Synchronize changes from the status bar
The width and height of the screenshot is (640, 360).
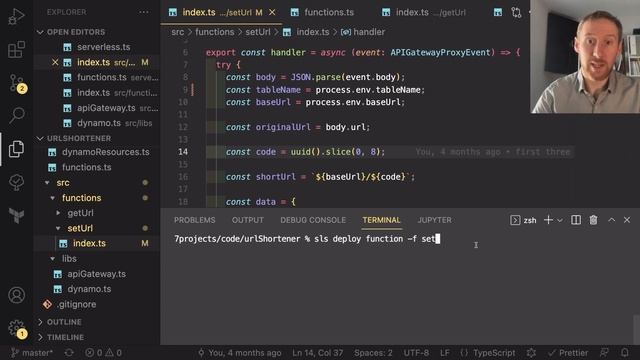pyautogui.click(x=69, y=353)
